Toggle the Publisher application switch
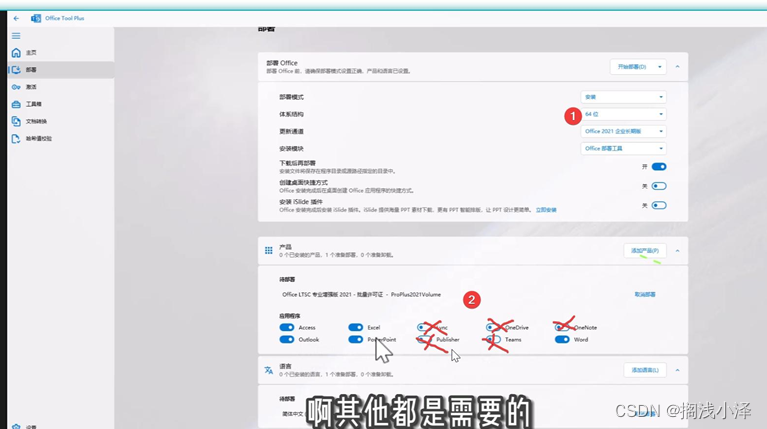The width and height of the screenshot is (767, 429). click(x=424, y=339)
